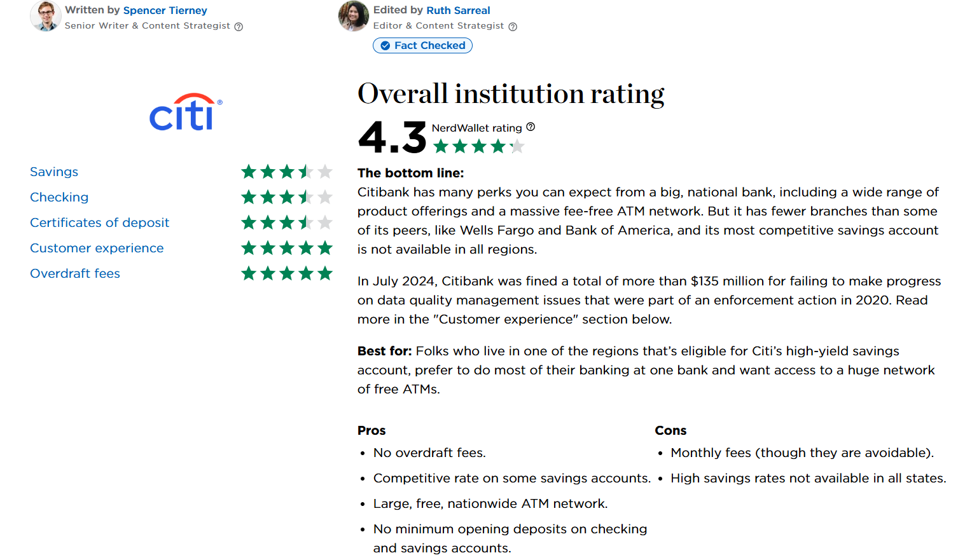The image size is (979, 560).
Task: Click the Overdraft fees star rating
Action: (287, 273)
